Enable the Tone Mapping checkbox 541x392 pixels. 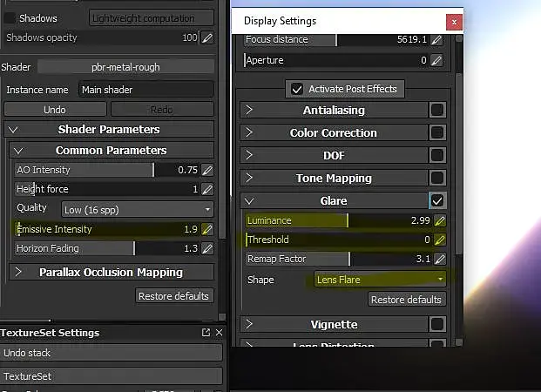click(x=437, y=178)
